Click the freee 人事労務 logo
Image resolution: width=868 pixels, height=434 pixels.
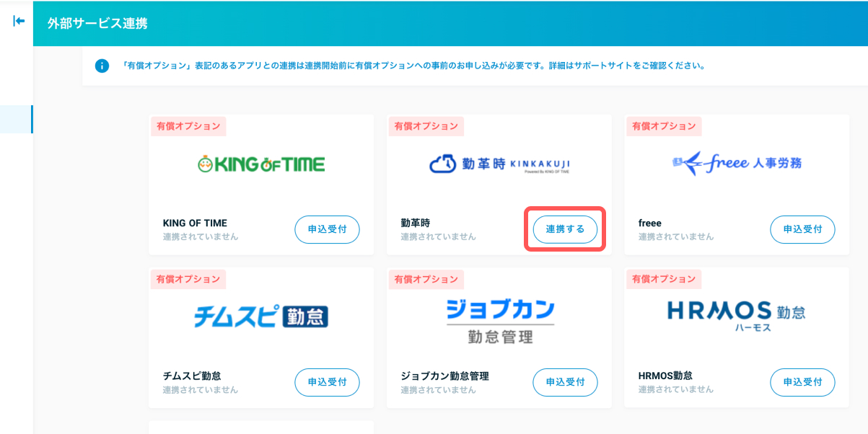737,163
